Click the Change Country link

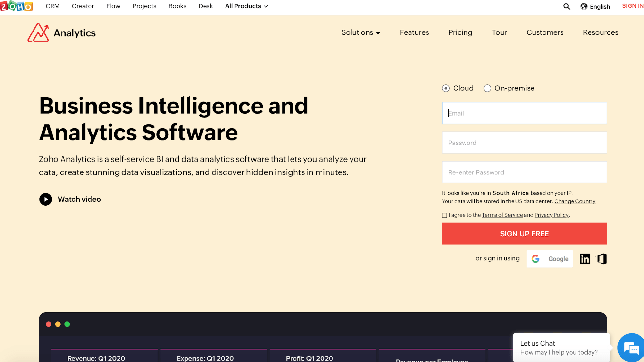[x=575, y=201]
